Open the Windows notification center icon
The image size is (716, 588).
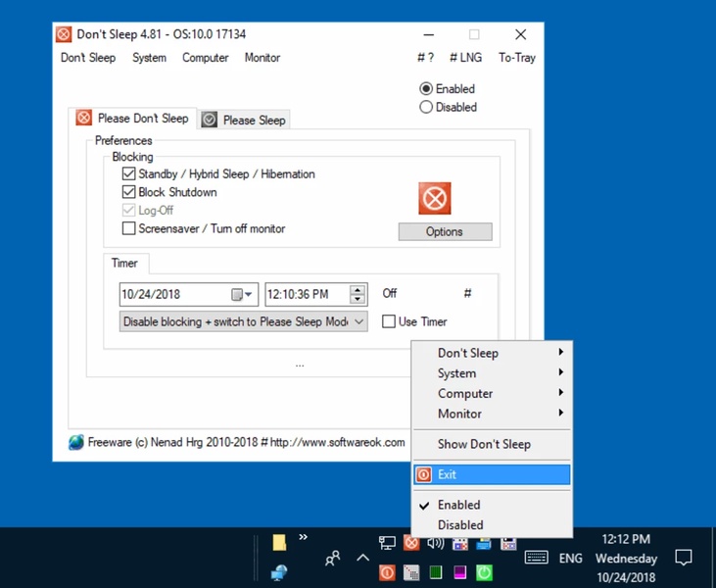click(684, 558)
